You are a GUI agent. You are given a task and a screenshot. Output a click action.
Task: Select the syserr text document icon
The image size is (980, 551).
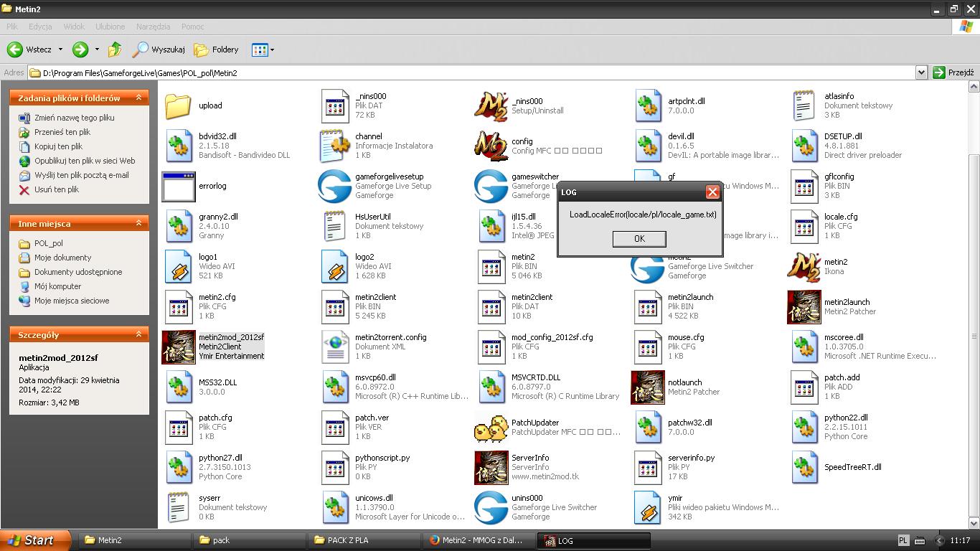[x=179, y=507]
